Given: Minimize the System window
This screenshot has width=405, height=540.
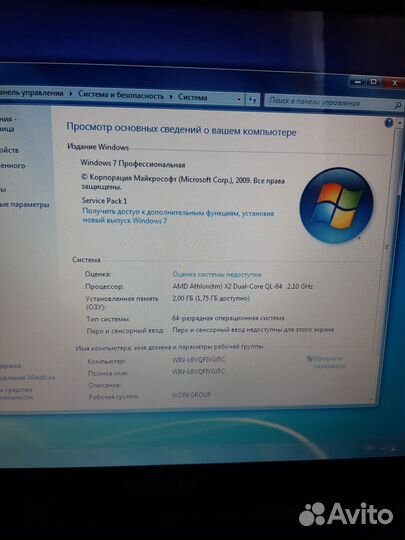Looking at the screenshot, I should point(358,82).
